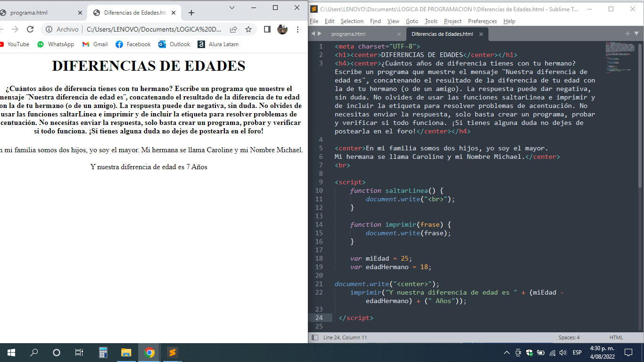The height and width of the screenshot is (362, 644).
Task: Click line number 18 in the gutter
Action: [x=319, y=258]
